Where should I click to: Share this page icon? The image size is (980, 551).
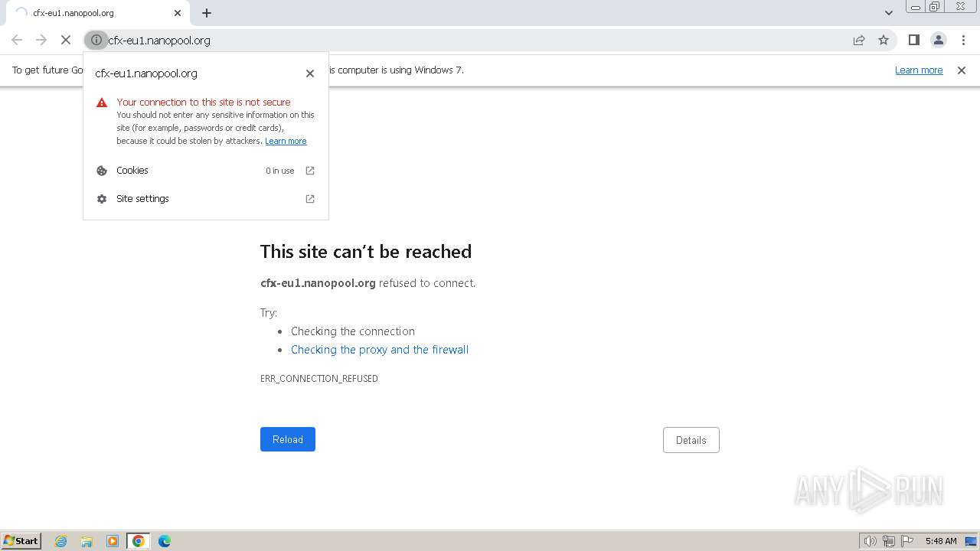click(x=859, y=40)
